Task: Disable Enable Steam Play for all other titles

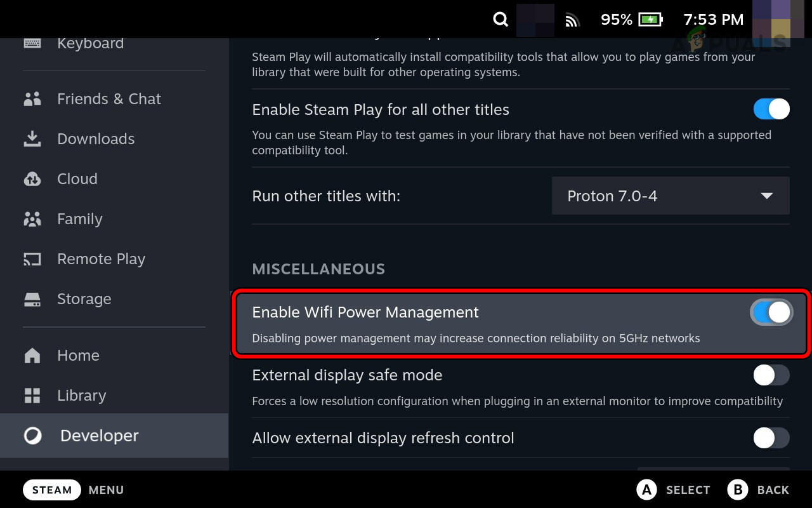Action: click(x=771, y=109)
